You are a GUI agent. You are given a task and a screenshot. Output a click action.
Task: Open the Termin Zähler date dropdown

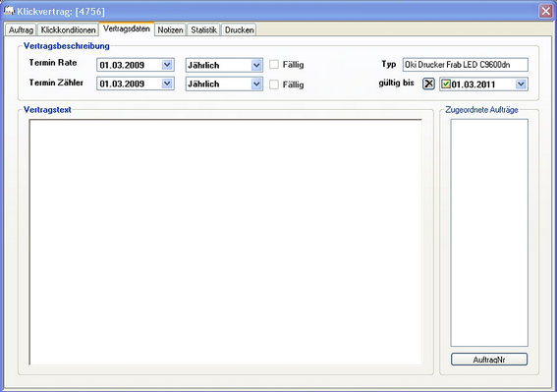point(167,84)
